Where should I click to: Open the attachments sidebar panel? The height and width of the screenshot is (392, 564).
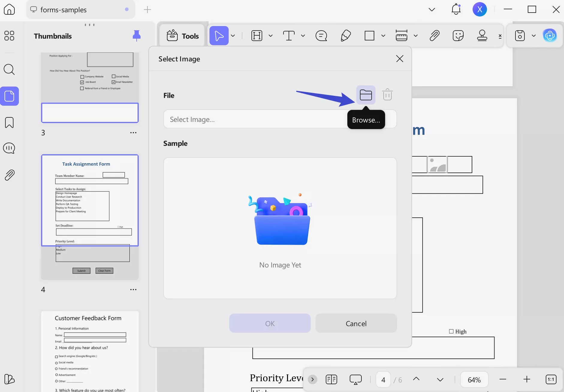click(9, 175)
